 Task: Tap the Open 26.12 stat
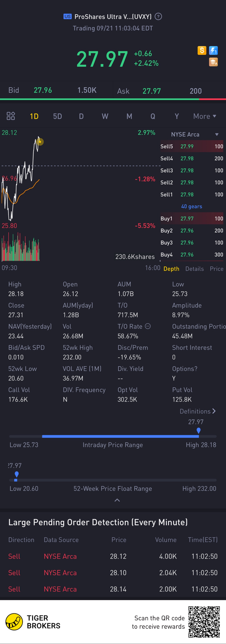71,289
